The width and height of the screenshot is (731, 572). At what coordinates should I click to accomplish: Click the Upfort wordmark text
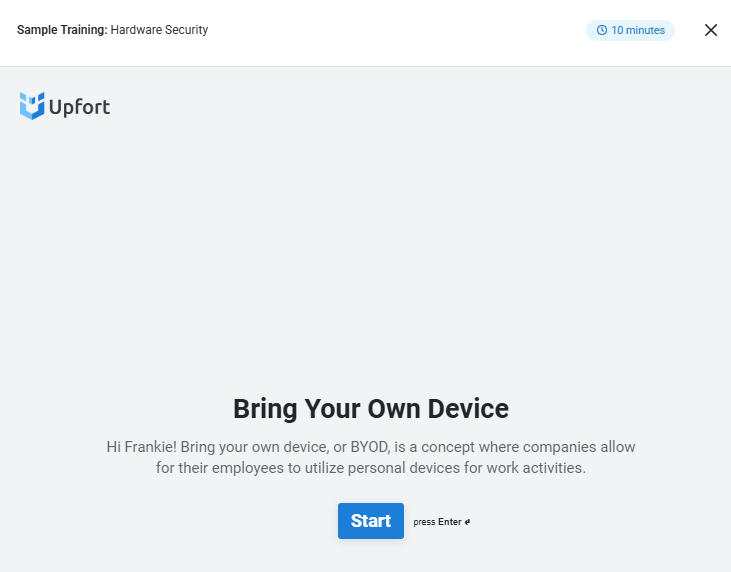pos(80,107)
